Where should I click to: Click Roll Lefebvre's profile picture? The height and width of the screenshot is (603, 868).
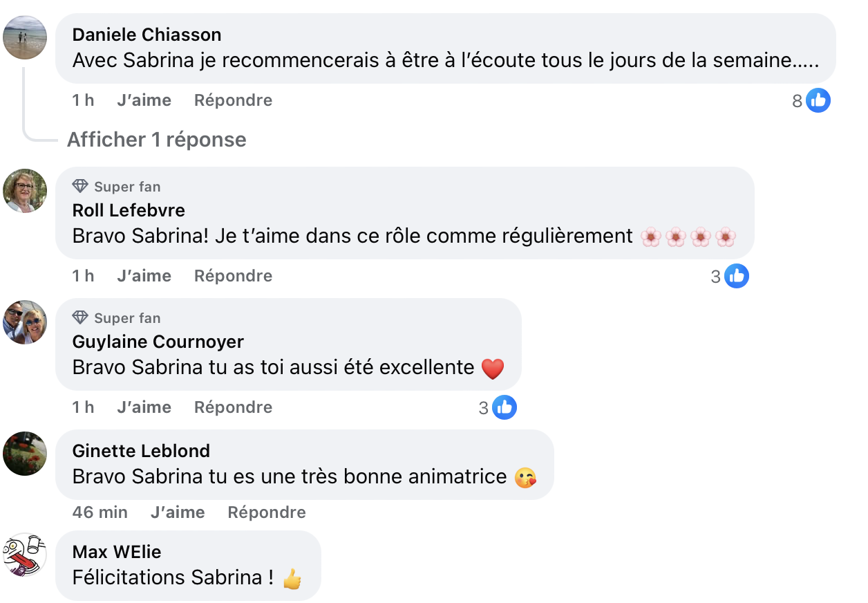click(25, 191)
